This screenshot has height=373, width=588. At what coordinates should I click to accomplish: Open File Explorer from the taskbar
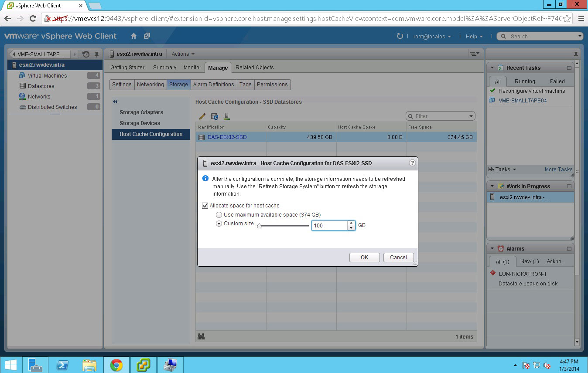point(89,365)
